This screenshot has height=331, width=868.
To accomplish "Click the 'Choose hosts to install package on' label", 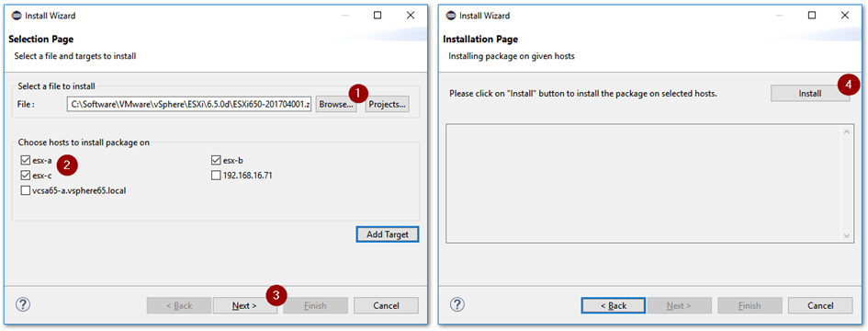I will tap(84, 143).
